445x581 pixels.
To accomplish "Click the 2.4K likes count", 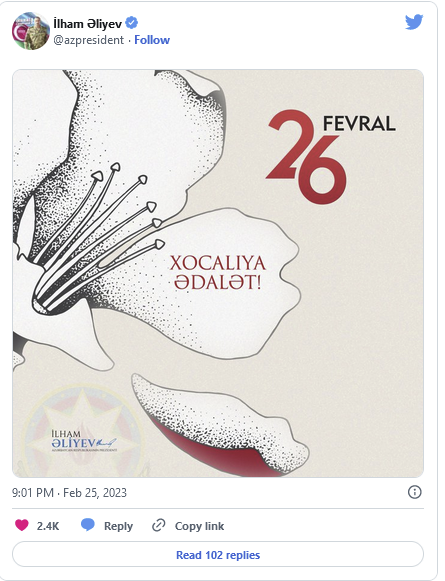I will coord(48,526).
